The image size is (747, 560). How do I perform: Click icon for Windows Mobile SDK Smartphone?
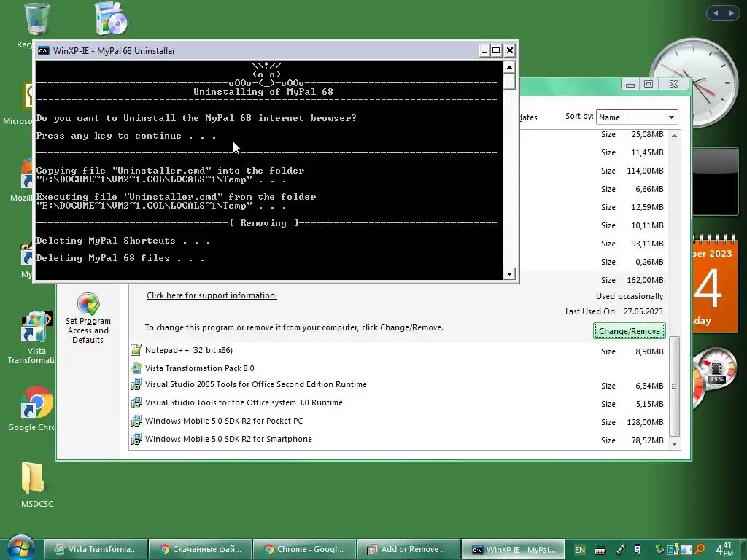tap(136, 439)
